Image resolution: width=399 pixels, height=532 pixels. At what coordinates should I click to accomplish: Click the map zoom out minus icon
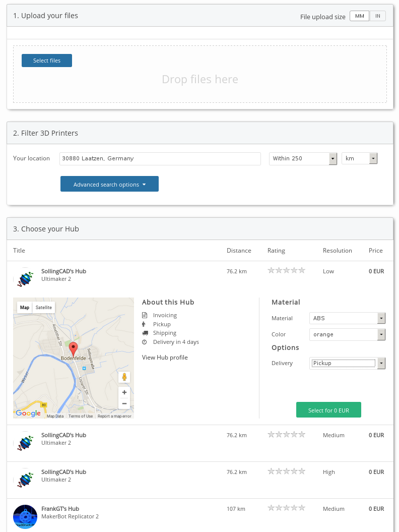point(124,403)
